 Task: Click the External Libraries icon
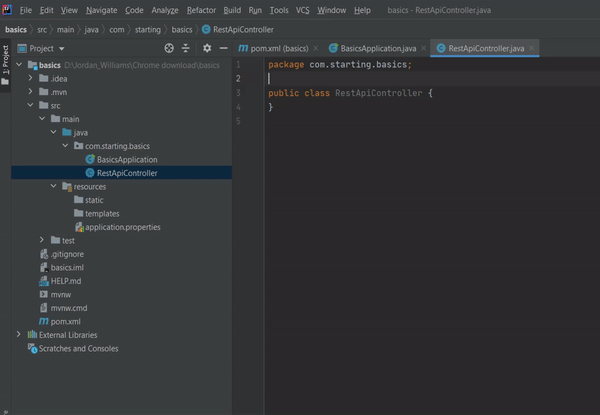click(32, 335)
